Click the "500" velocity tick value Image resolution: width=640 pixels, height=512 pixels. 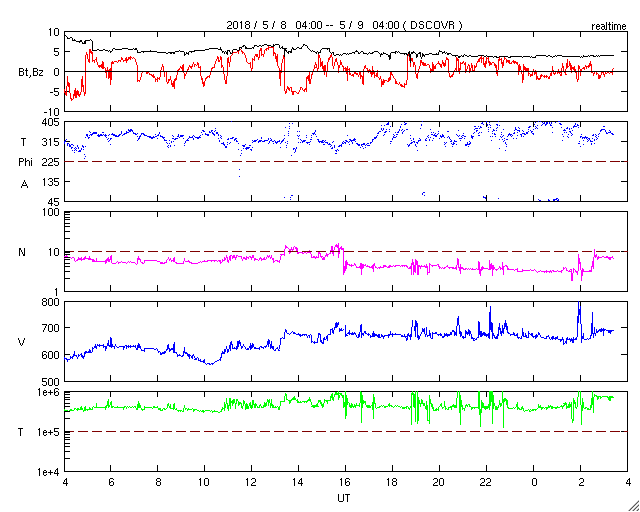[x=51, y=382]
